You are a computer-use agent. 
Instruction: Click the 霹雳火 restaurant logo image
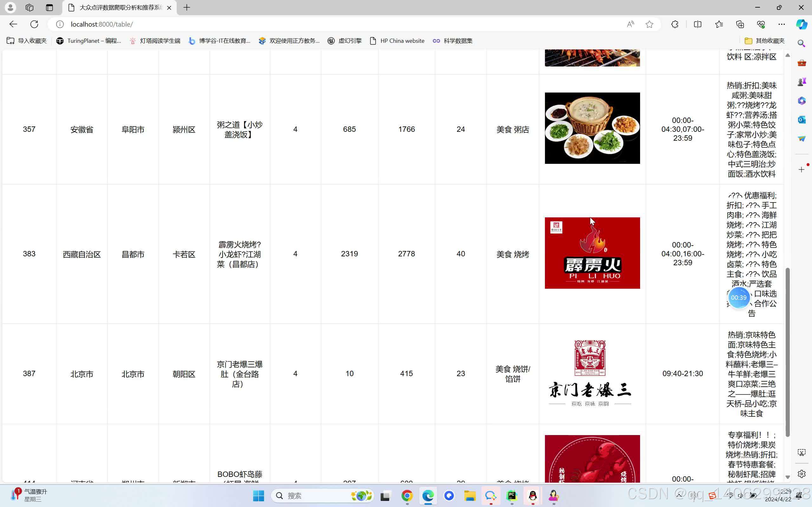(592, 253)
